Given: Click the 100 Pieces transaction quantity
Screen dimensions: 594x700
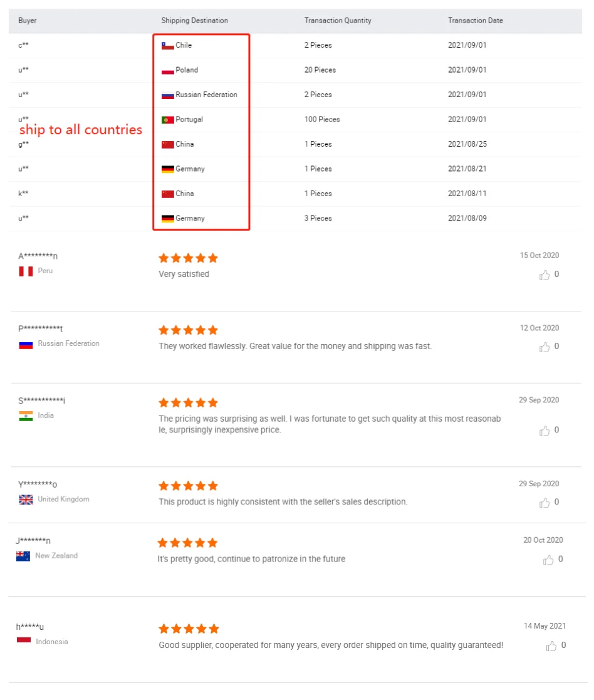Looking at the screenshot, I should [x=322, y=120].
